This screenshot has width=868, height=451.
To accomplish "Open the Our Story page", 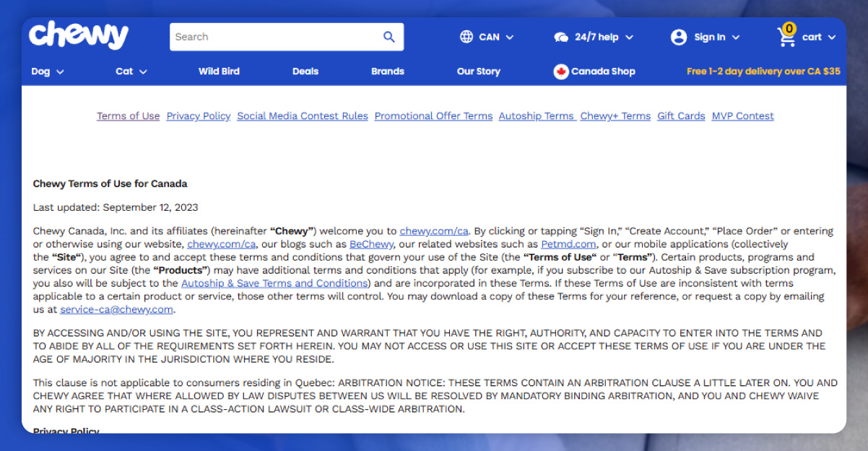I will 478,71.
